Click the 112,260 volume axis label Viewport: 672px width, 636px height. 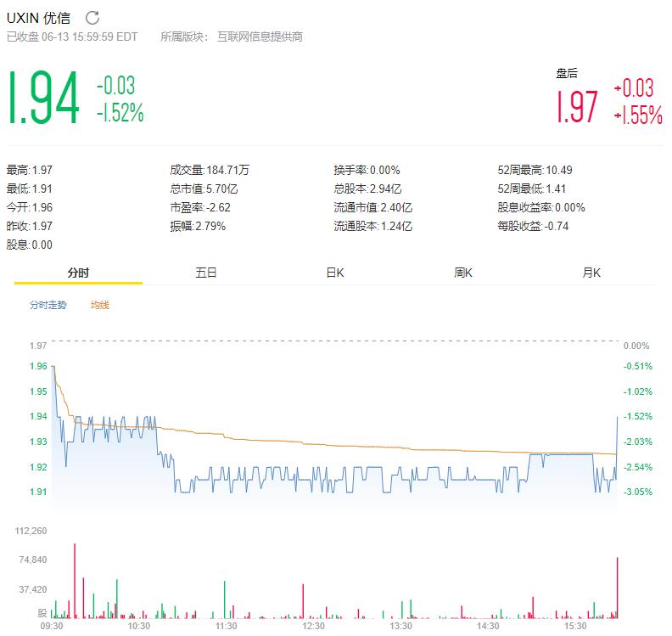[x=31, y=531]
